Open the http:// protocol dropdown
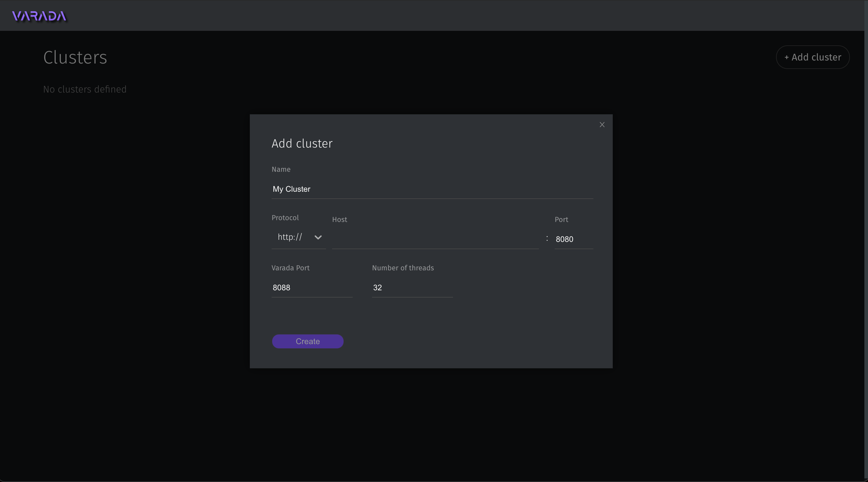 pos(290,237)
